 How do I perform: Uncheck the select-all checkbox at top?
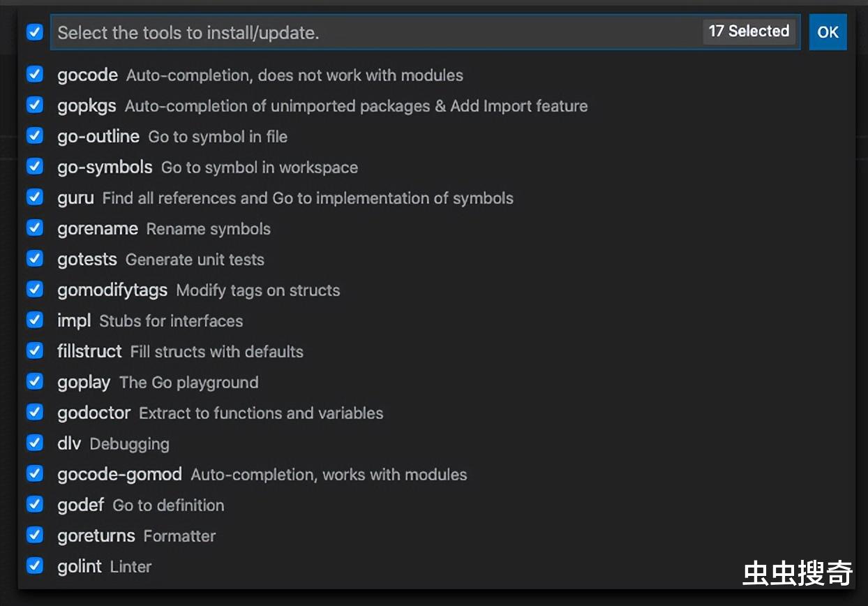(x=35, y=32)
